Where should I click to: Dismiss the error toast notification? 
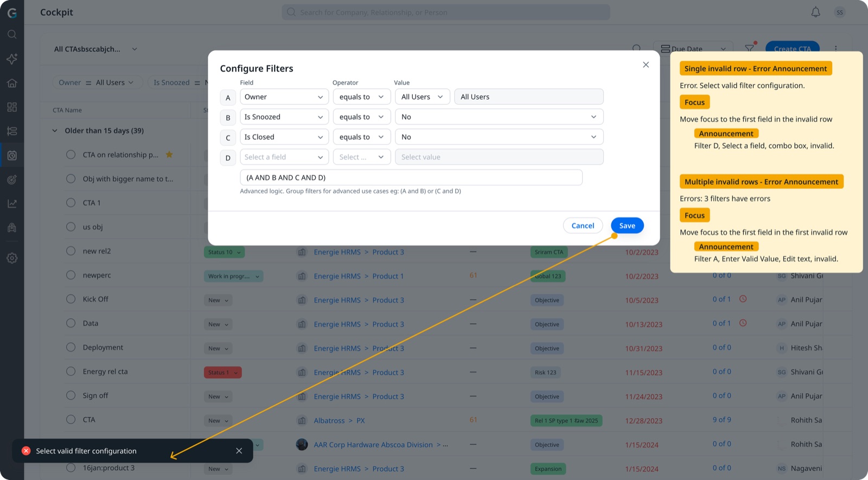click(239, 451)
